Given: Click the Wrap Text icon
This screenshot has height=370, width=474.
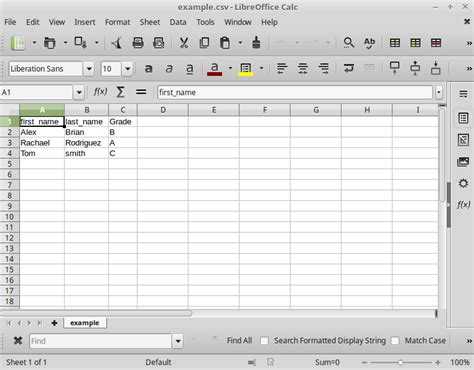Looking at the screenshot, I should 349,68.
